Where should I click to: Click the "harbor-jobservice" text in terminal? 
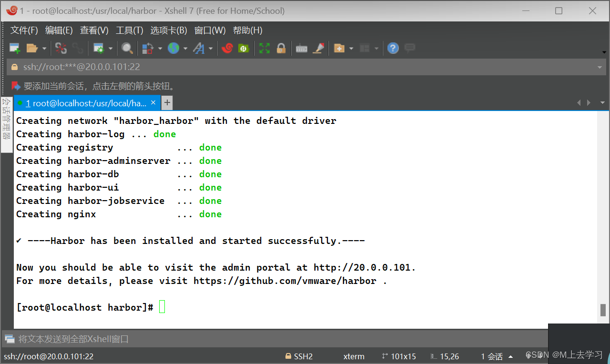[x=116, y=201]
